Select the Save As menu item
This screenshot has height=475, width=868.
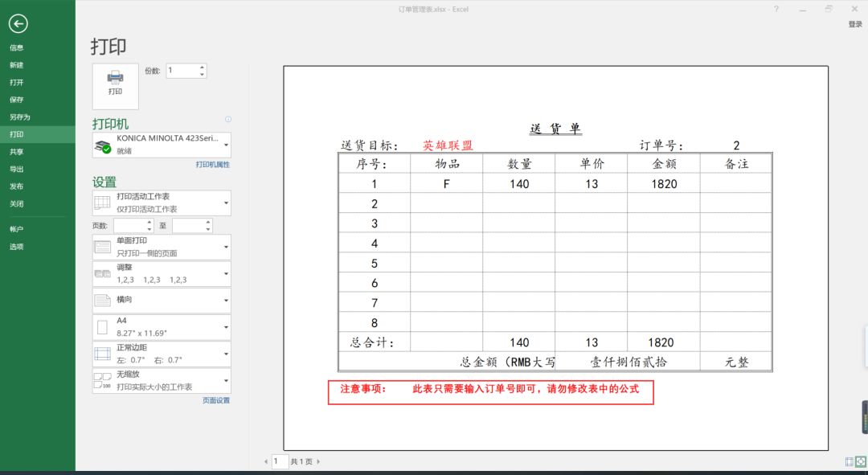(x=20, y=117)
